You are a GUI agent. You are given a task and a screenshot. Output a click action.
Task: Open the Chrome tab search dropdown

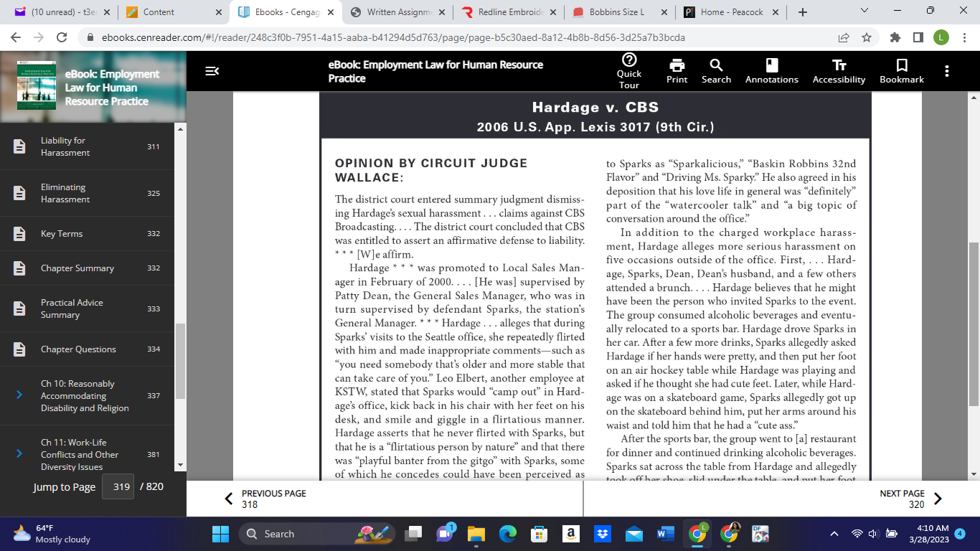864,11
